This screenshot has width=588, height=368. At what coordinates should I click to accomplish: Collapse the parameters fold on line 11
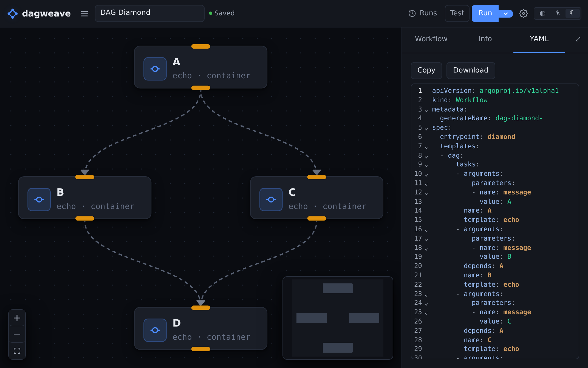pos(426,184)
